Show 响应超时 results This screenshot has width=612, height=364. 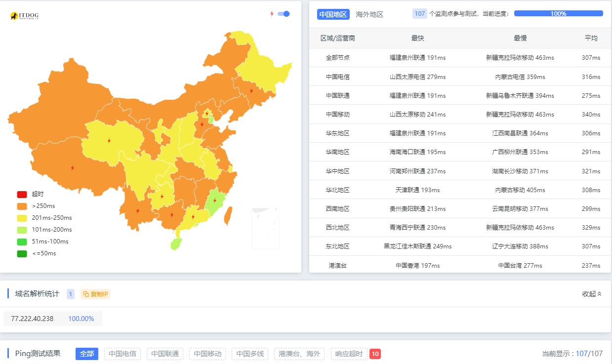(x=349, y=354)
